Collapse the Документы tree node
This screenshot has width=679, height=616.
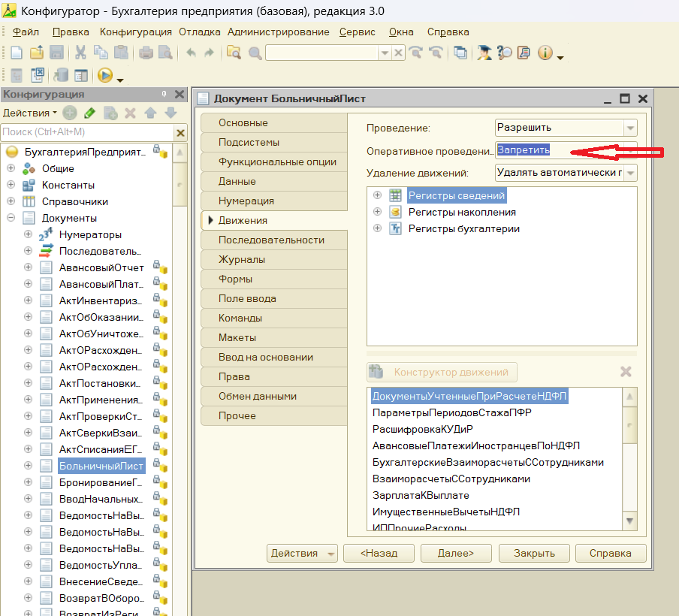coord(11,218)
